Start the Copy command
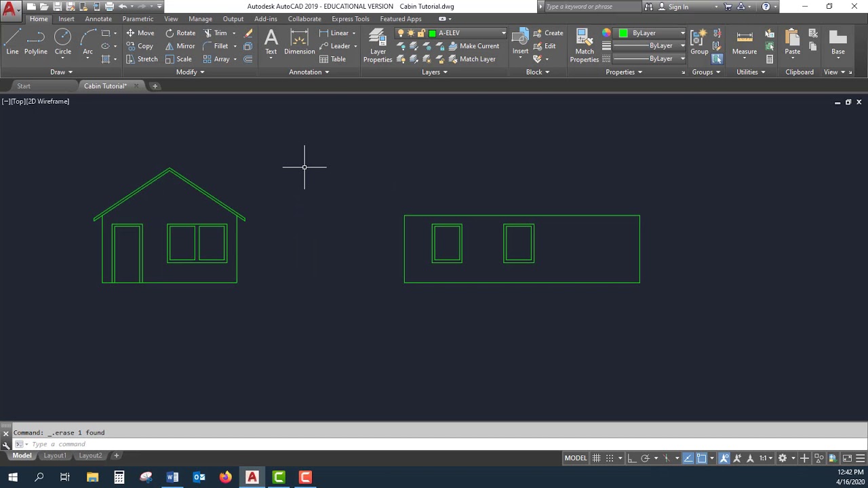 coord(140,46)
